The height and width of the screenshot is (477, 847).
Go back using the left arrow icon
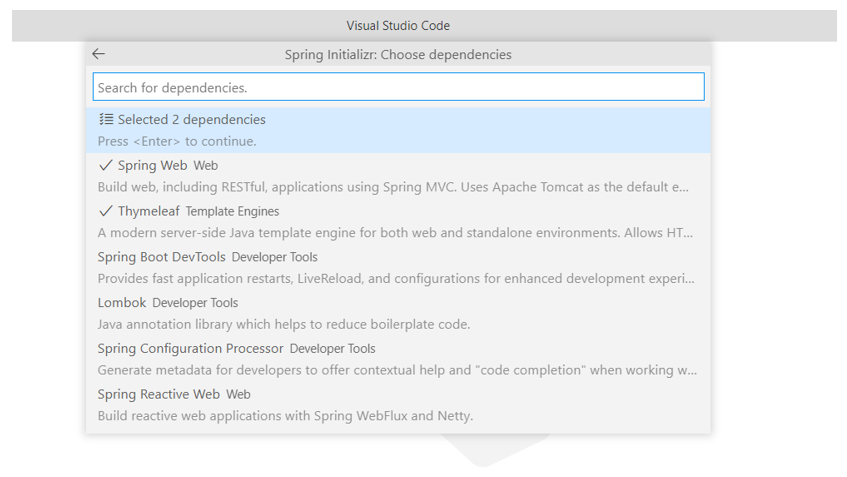(x=98, y=54)
